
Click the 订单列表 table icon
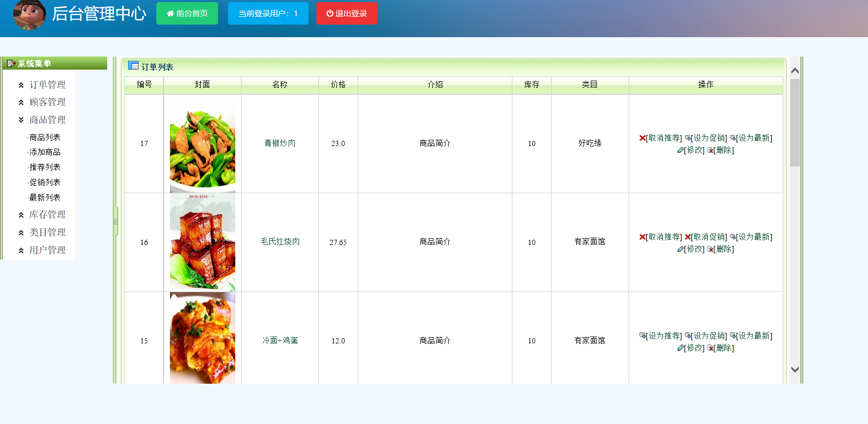coord(133,65)
